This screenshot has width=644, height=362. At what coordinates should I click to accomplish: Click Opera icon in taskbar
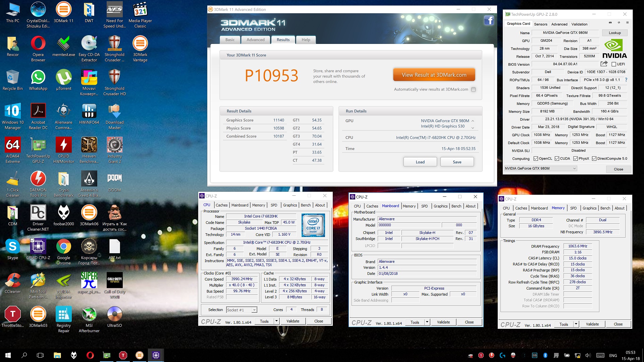90,355
